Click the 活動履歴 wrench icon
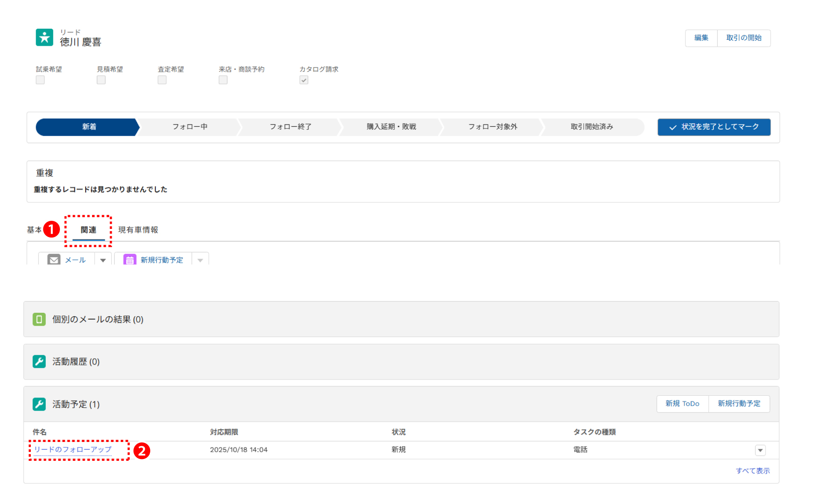 click(39, 362)
